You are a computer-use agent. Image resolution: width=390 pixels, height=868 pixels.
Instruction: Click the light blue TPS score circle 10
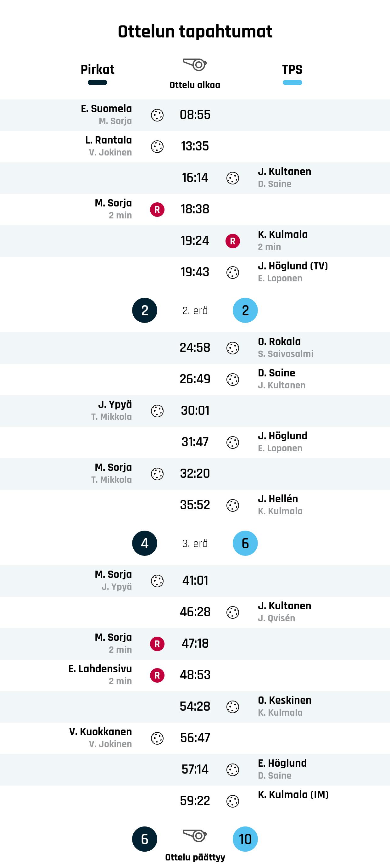[245, 839]
